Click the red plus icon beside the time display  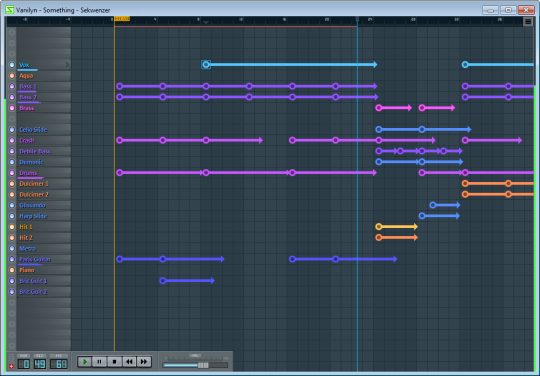[x=11, y=366]
